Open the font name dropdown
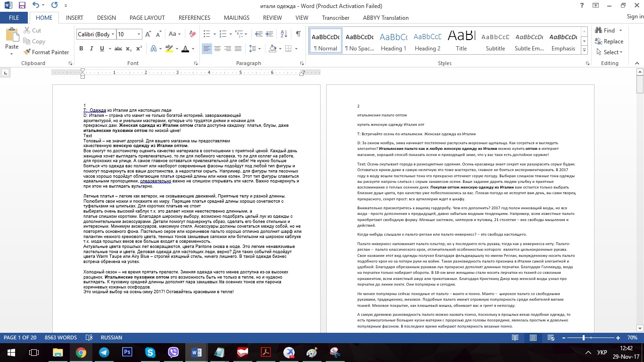The height and width of the screenshot is (362, 644). tap(112, 34)
